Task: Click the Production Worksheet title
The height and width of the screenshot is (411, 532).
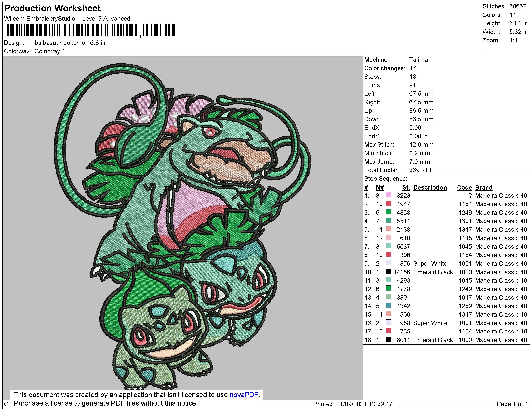Action: (x=52, y=9)
